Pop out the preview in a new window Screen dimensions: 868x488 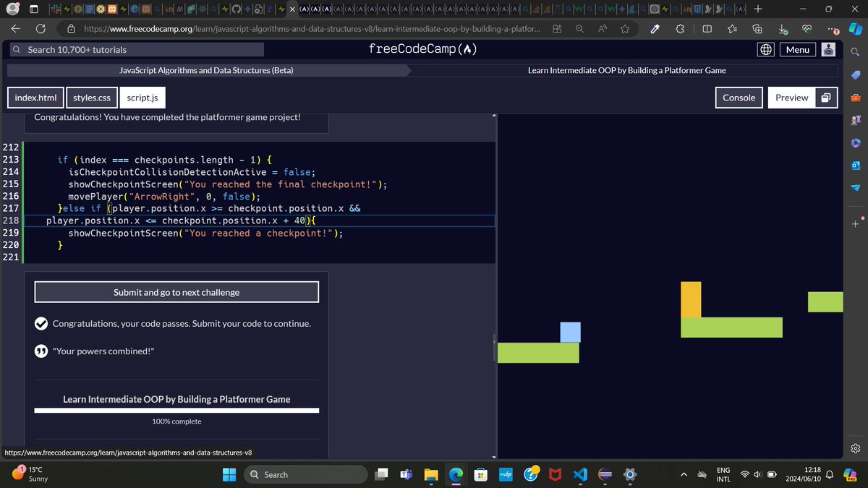coord(826,98)
